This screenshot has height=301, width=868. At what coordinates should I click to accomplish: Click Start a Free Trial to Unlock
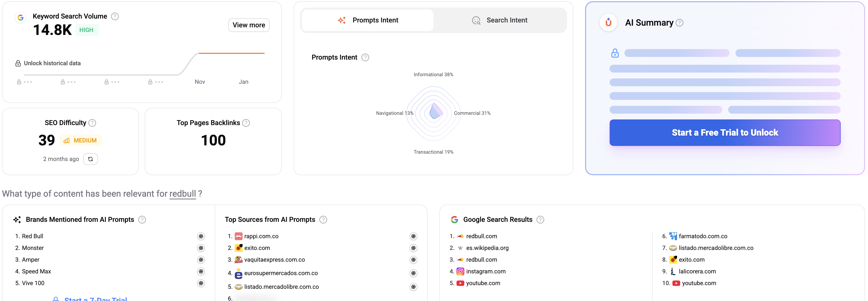[x=724, y=133]
